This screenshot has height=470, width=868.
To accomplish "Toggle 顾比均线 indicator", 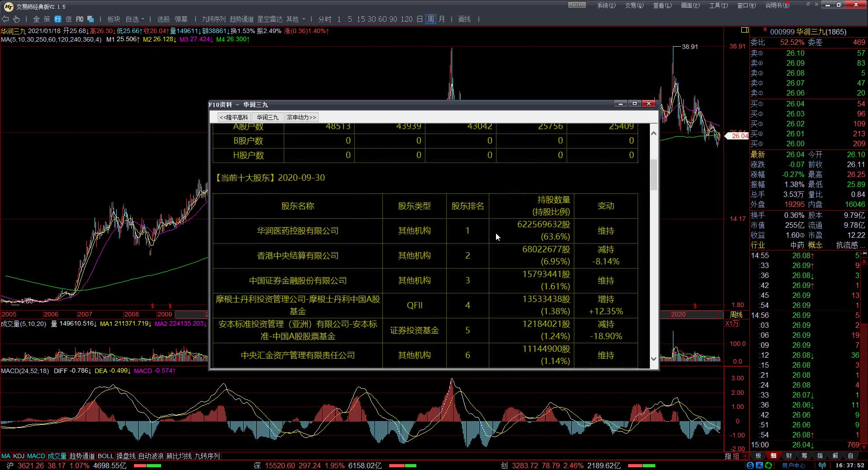I will [179, 456].
